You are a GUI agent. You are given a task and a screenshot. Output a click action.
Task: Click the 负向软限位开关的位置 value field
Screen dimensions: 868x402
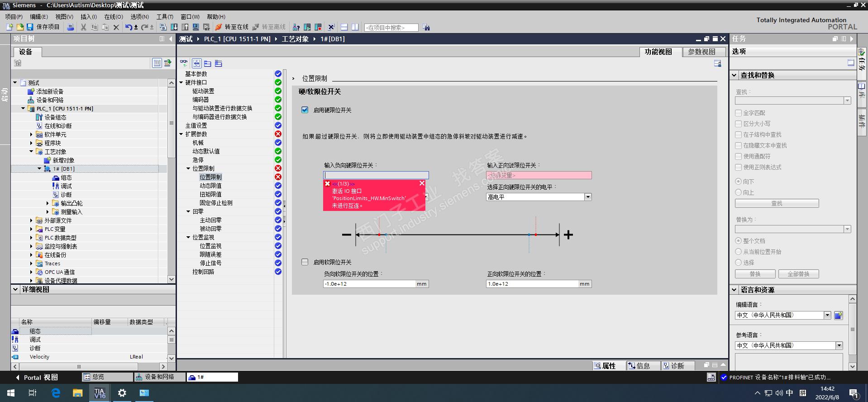click(x=370, y=284)
